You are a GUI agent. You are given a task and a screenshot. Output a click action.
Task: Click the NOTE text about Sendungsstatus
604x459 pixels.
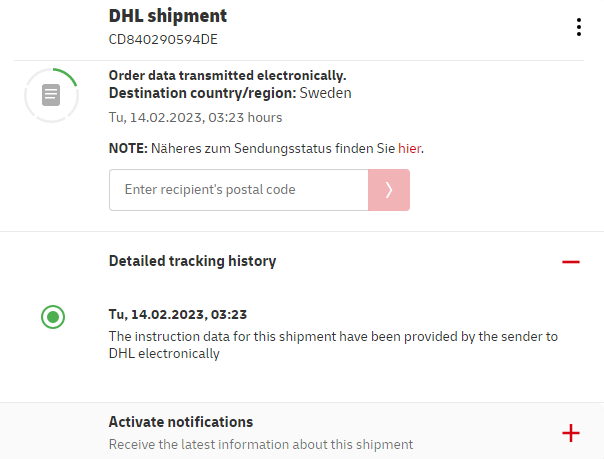tap(266, 149)
